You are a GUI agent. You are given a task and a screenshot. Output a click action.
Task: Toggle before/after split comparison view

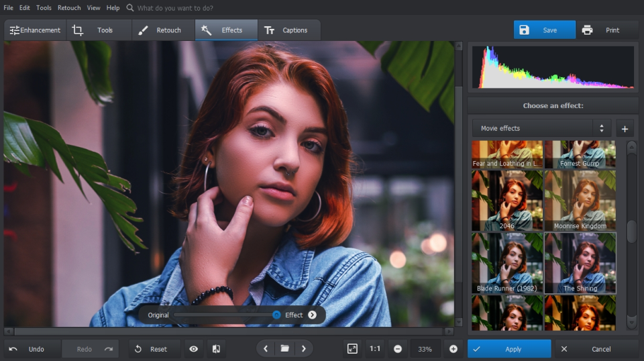[x=216, y=349]
